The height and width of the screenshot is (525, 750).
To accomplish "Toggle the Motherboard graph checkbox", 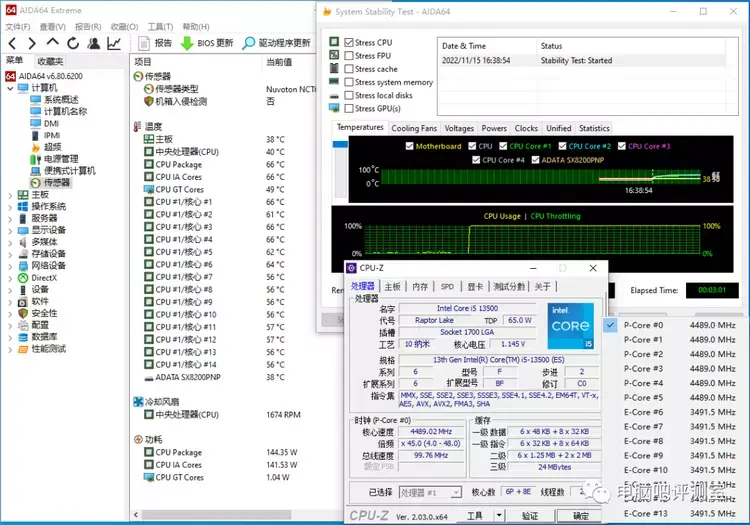I will tap(409, 146).
